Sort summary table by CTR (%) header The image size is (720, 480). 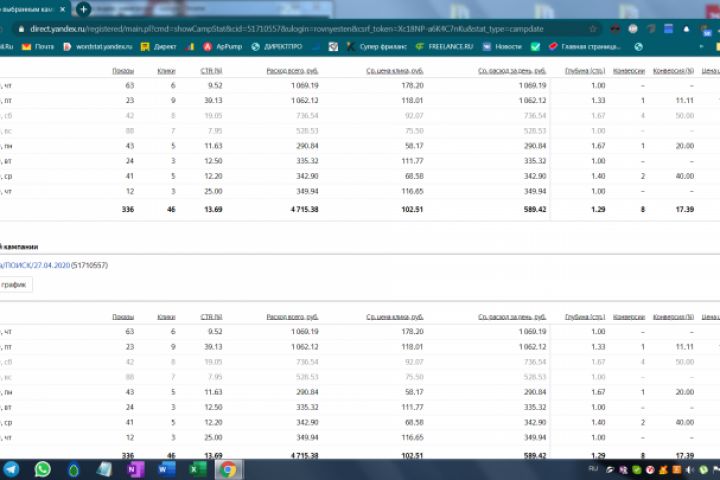tap(211, 71)
